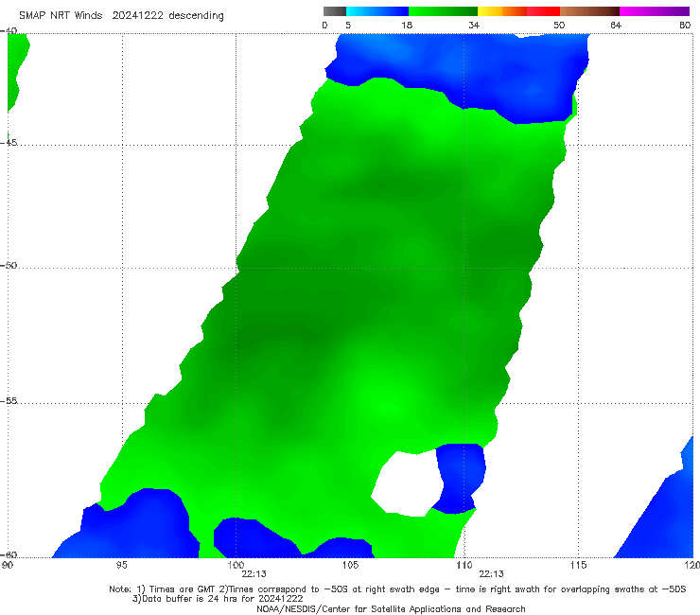Viewport: 700px width, 615px height.
Task: Click the note "3)Data buffer is 24 hrs"
Action: tap(218, 599)
